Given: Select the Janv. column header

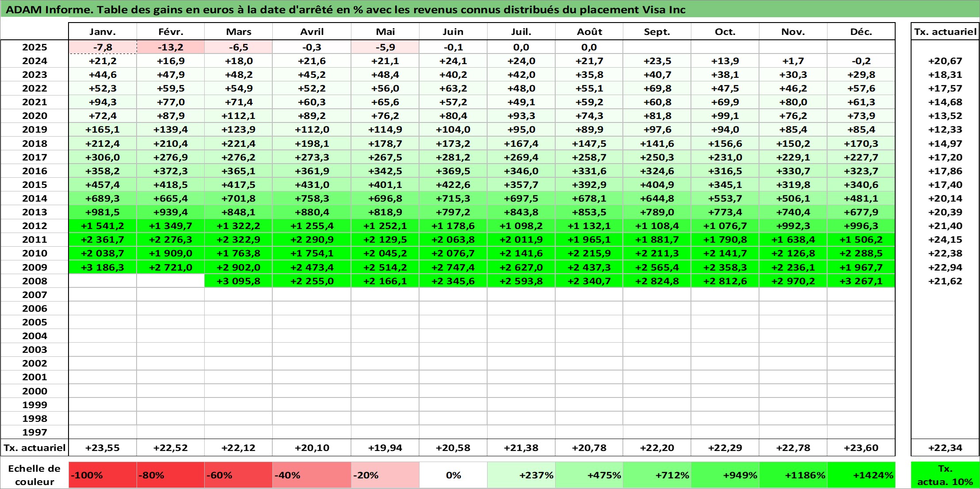Looking at the screenshot, I should click(103, 32).
